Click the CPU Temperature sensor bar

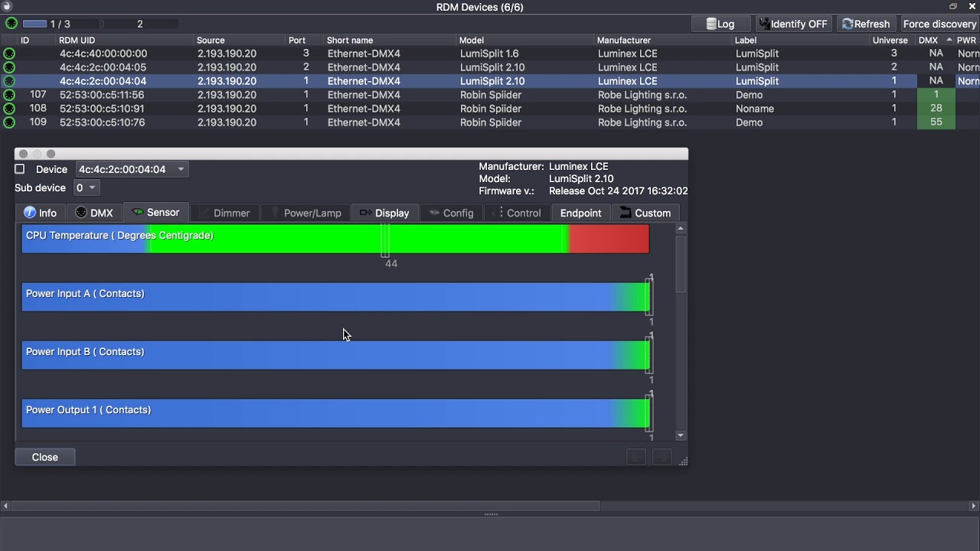335,239
